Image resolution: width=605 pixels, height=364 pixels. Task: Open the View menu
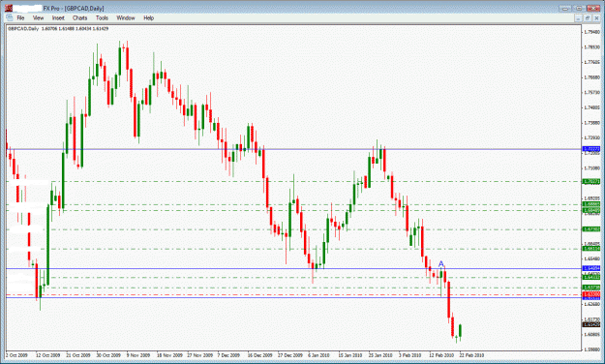pyautogui.click(x=38, y=18)
